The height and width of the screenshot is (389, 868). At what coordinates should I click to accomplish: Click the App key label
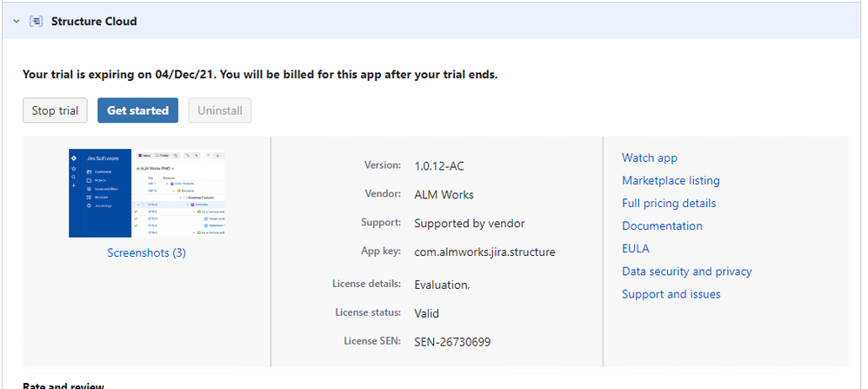pos(381,251)
